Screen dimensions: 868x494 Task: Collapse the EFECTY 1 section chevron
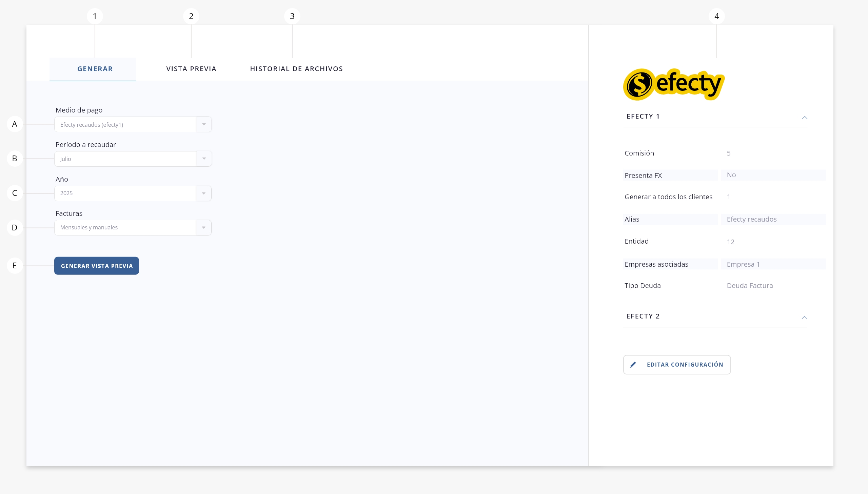(804, 117)
